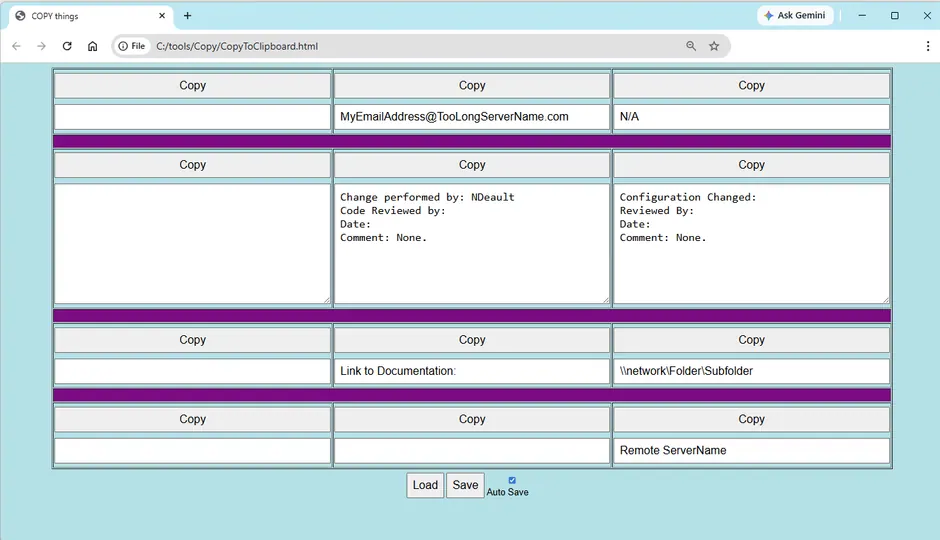Viewport: 940px width, 540px height.
Task: Click the MyEmailAddress@TooLongServerName.com input
Action: 472,117
